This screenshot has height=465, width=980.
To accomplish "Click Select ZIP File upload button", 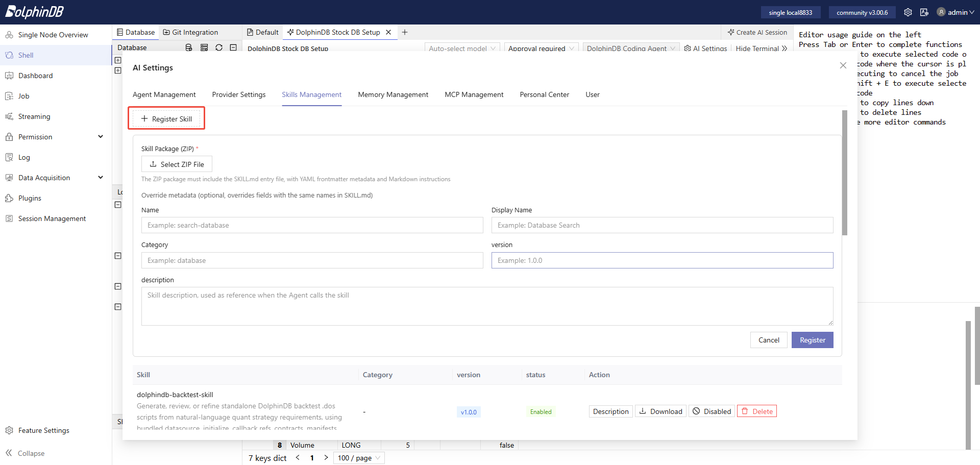I will point(177,164).
